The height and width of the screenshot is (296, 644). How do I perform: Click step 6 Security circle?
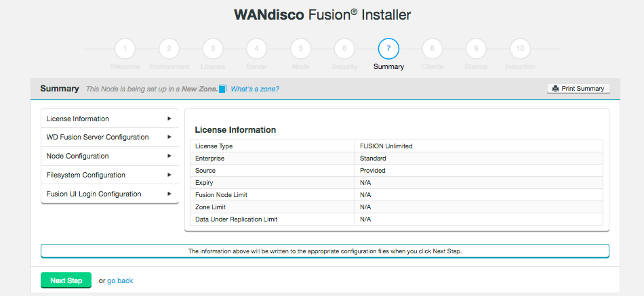344,49
